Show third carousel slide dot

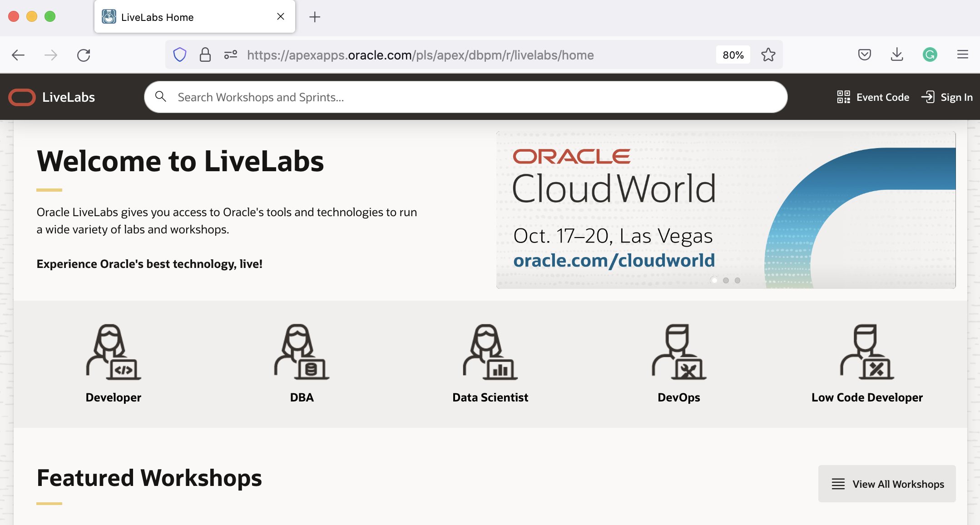[x=737, y=281]
